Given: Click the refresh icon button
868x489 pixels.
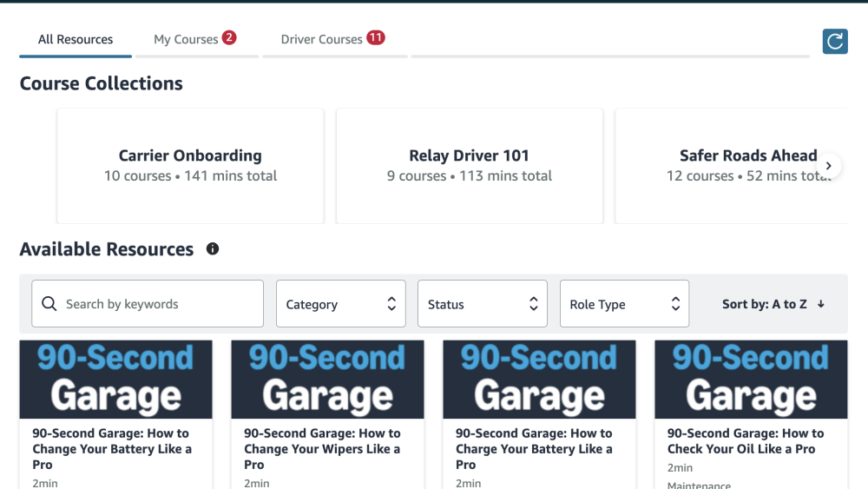Looking at the screenshot, I should 835,42.
